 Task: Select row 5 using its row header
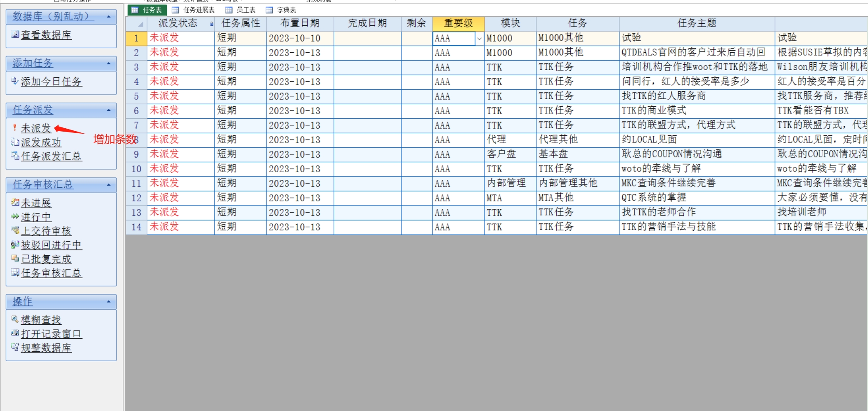point(136,96)
